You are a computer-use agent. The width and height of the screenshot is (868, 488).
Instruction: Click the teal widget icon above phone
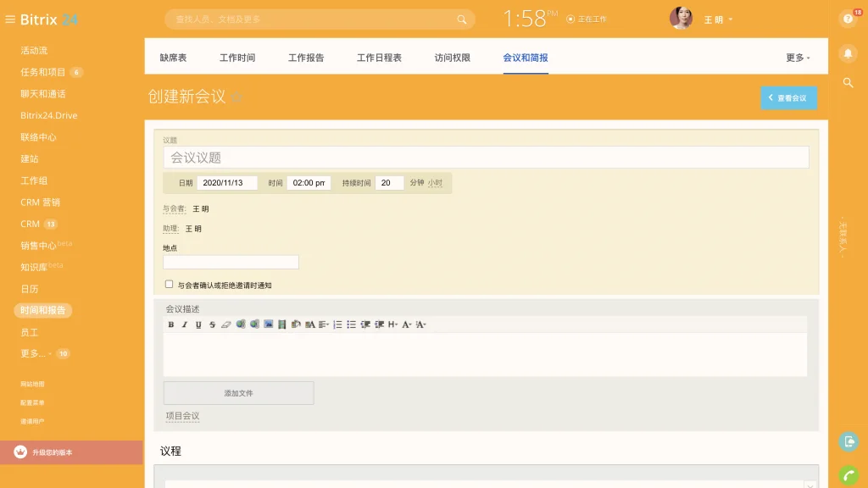tap(849, 441)
